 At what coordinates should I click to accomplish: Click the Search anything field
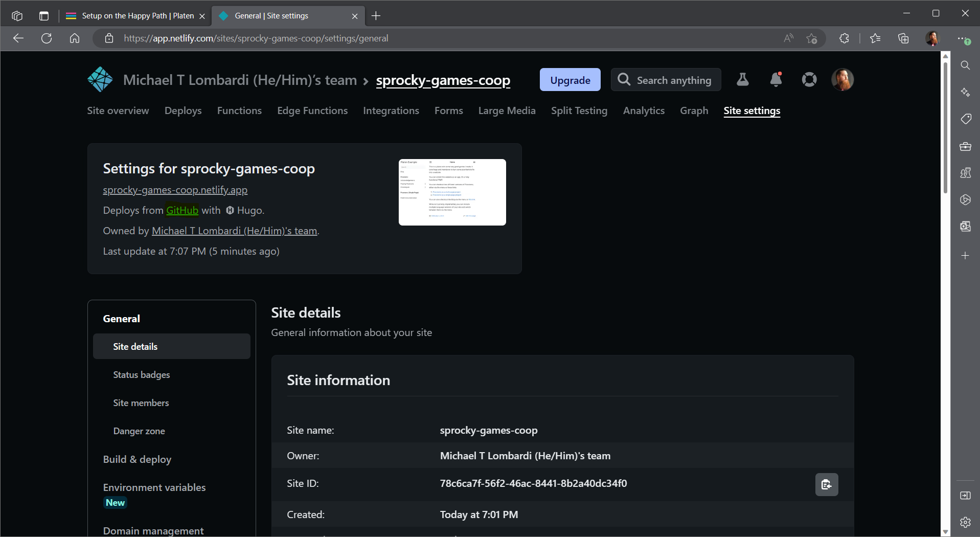[666, 80]
